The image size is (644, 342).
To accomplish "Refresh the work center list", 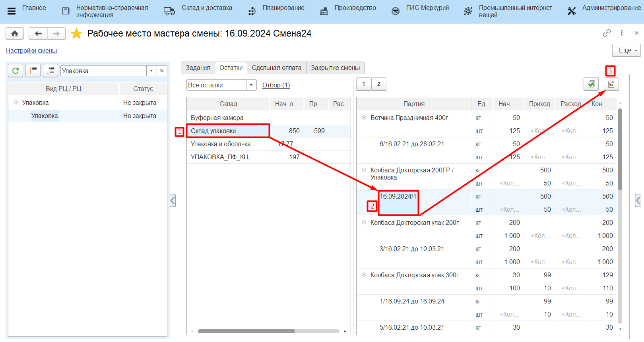I will tap(16, 71).
